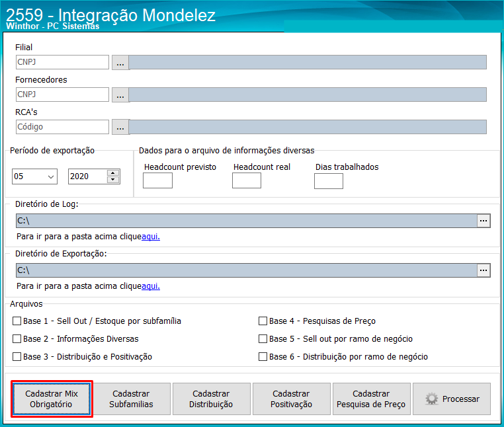This screenshot has width=504, height=427.
Task: Click Cadastrar Positivação button
Action: tap(291, 399)
